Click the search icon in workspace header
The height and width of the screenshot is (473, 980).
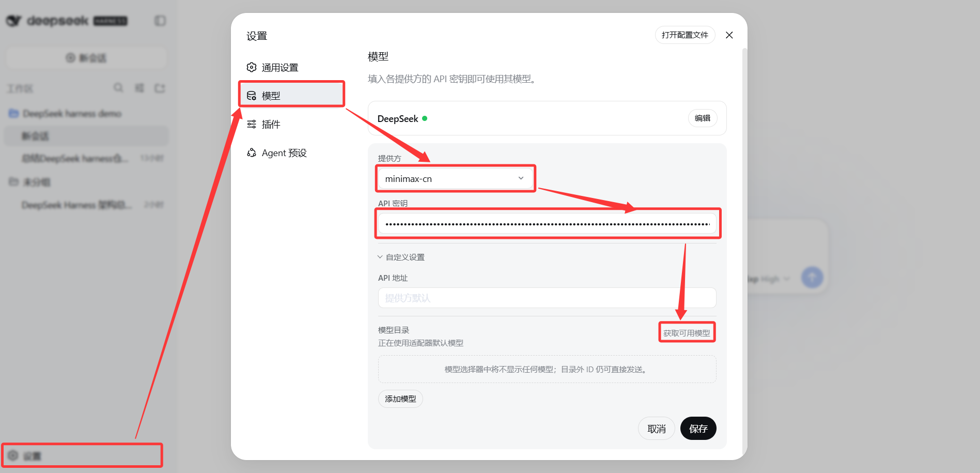coord(119,88)
